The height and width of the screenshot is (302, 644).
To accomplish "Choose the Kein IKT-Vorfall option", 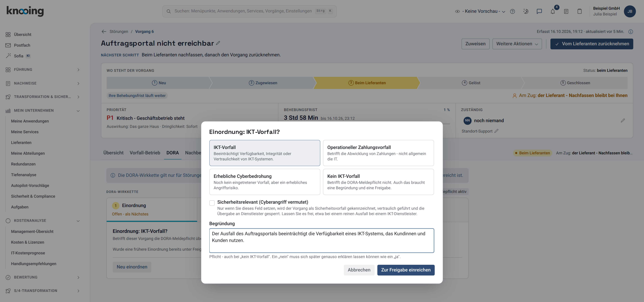I will tap(378, 182).
